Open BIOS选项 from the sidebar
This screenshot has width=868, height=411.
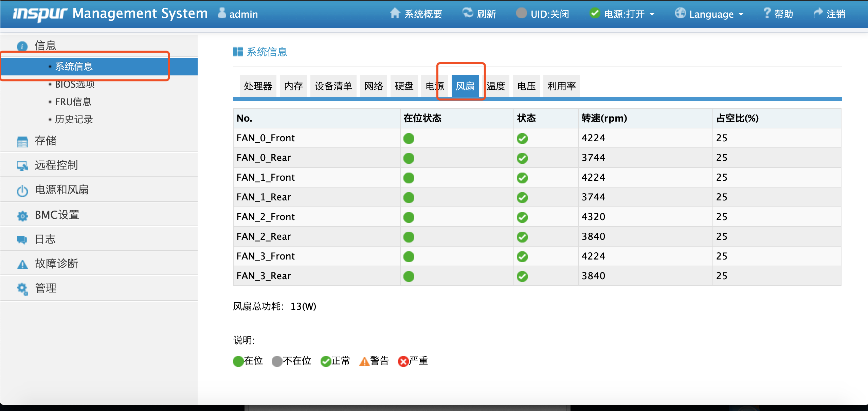(74, 84)
